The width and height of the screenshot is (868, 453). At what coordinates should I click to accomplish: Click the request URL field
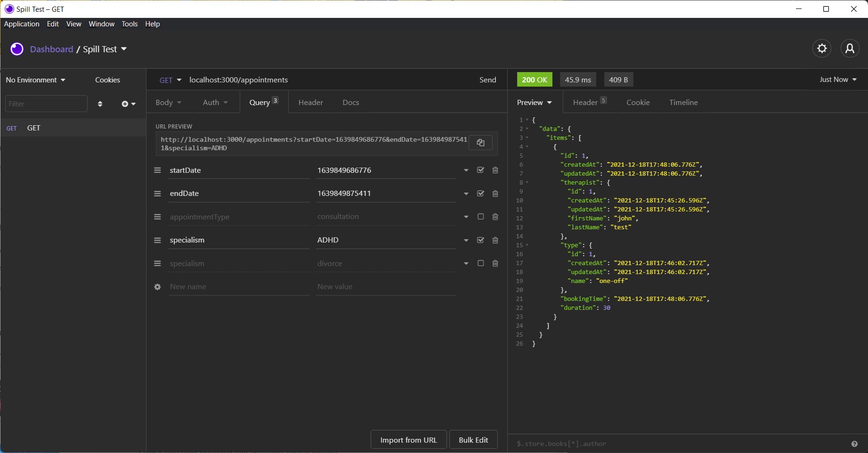pos(329,80)
